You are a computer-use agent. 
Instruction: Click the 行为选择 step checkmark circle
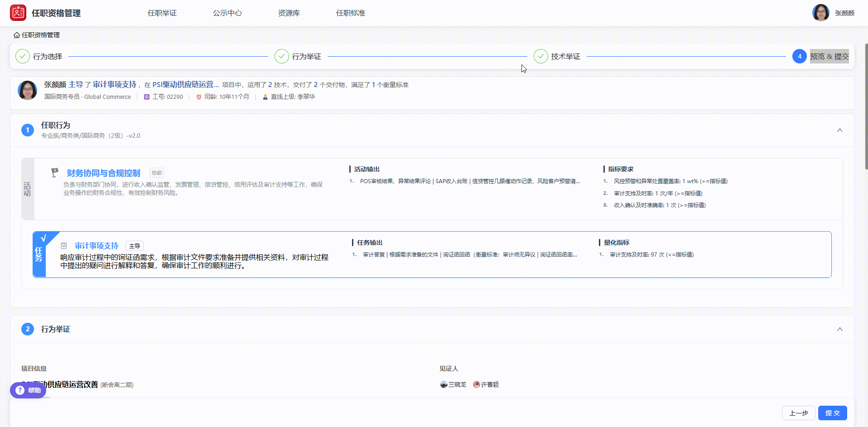coord(23,56)
